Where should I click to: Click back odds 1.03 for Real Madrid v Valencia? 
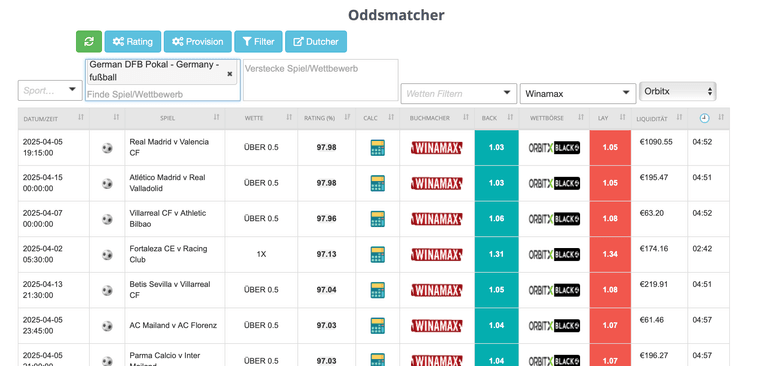496,147
